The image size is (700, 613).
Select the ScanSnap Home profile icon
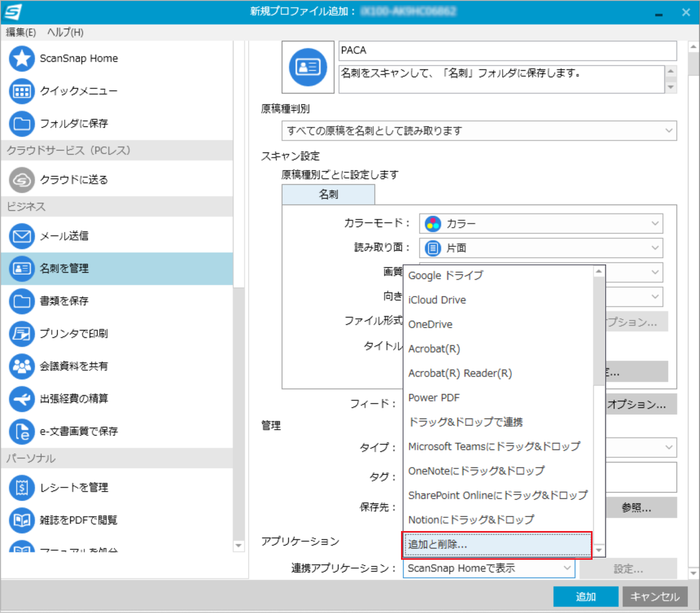(x=22, y=58)
